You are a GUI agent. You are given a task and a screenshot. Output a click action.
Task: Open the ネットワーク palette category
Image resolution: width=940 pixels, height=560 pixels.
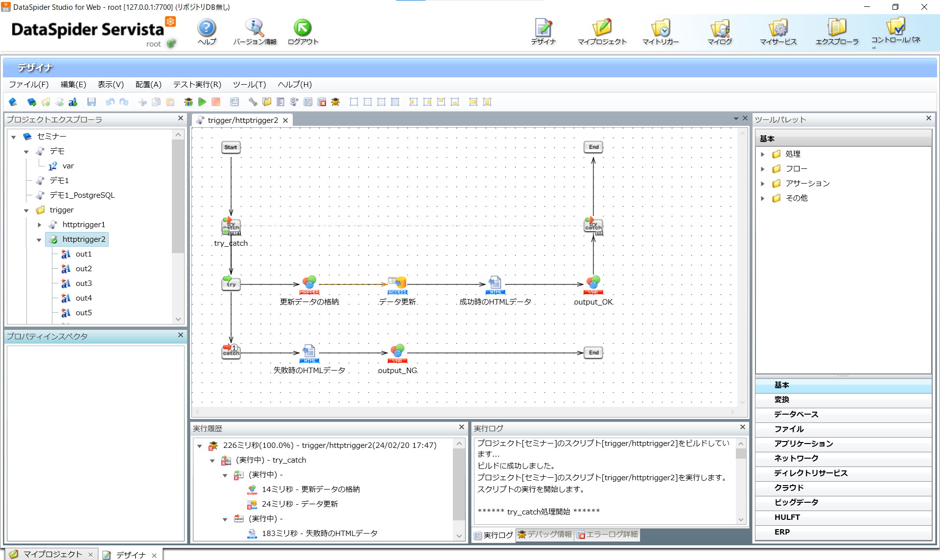(x=843, y=459)
